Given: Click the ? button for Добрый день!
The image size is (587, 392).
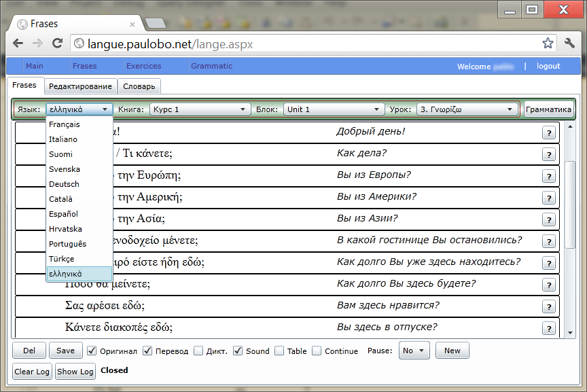Looking at the screenshot, I should (549, 132).
